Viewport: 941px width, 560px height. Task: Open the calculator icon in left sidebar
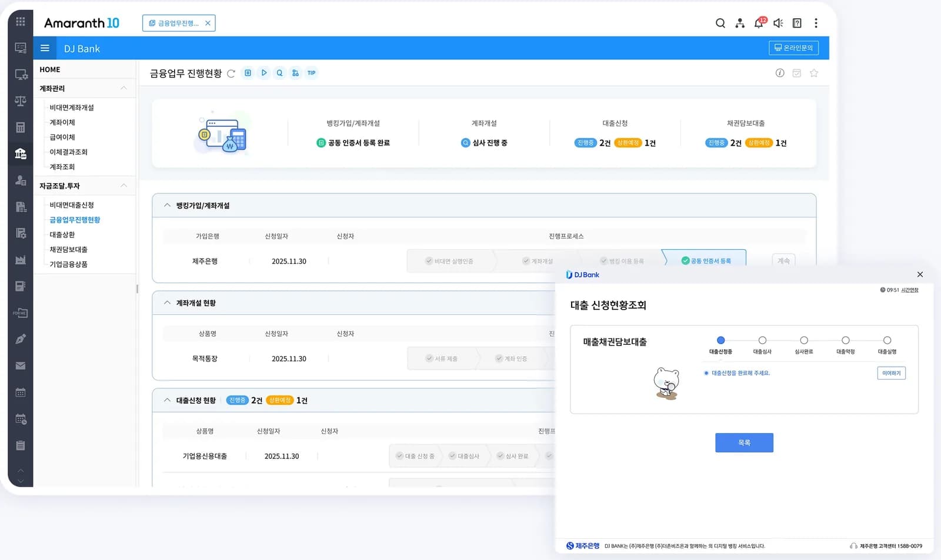click(x=21, y=128)
